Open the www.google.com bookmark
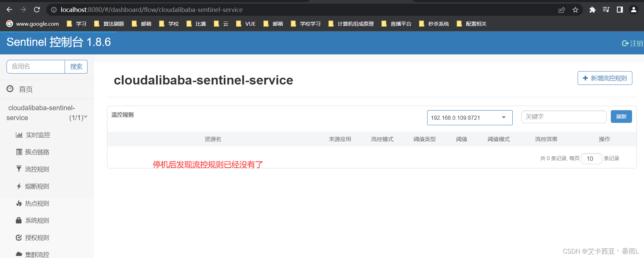The width and height of the screenshot is (644, 258). (32, 24)
